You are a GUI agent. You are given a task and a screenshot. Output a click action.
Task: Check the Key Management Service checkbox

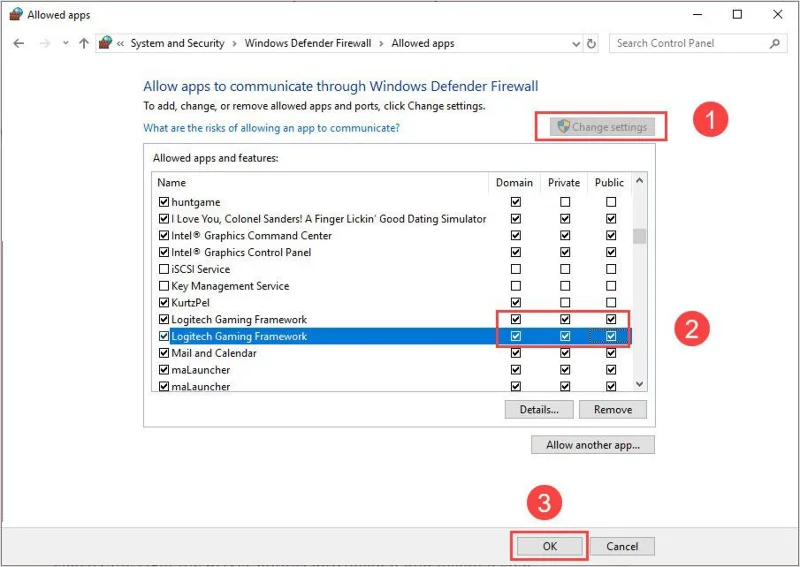(x=164, y=286)
